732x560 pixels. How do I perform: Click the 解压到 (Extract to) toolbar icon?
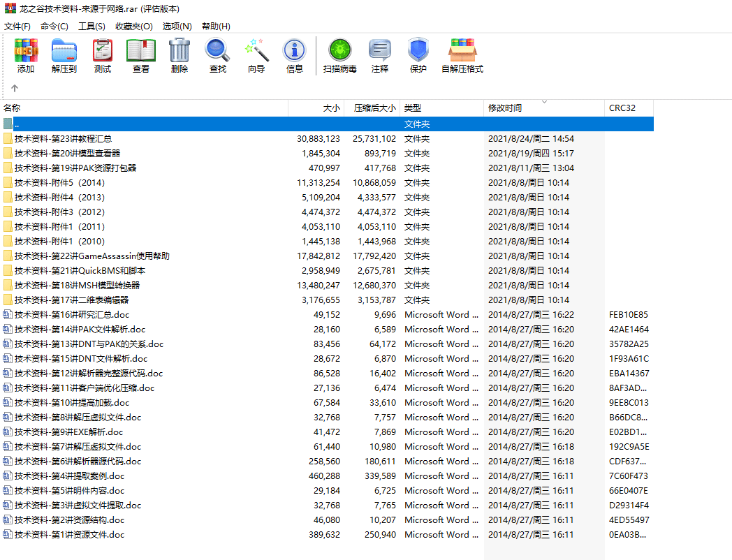pyautogui.click(x=64, y=50)
